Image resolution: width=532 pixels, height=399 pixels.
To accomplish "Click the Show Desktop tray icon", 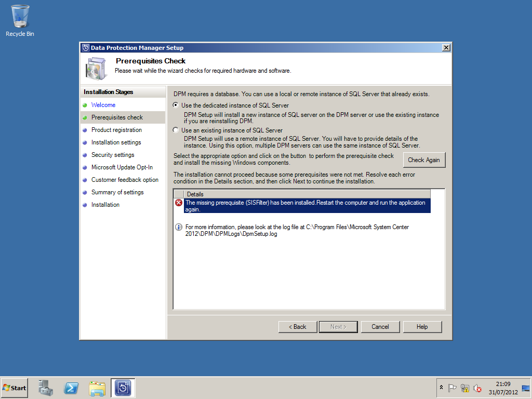I will coord(526,388).
